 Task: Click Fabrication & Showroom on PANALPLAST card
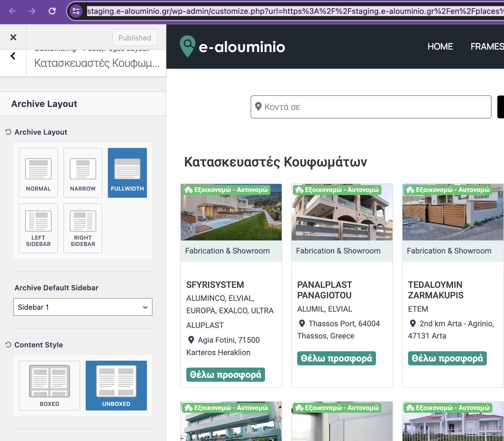coord(338,251)
